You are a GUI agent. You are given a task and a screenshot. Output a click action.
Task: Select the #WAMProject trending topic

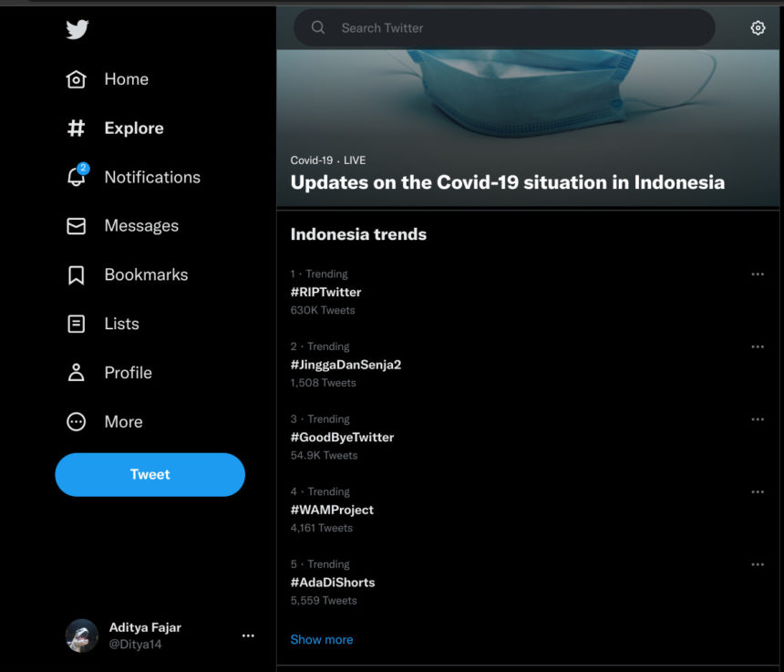click(332, 510)
